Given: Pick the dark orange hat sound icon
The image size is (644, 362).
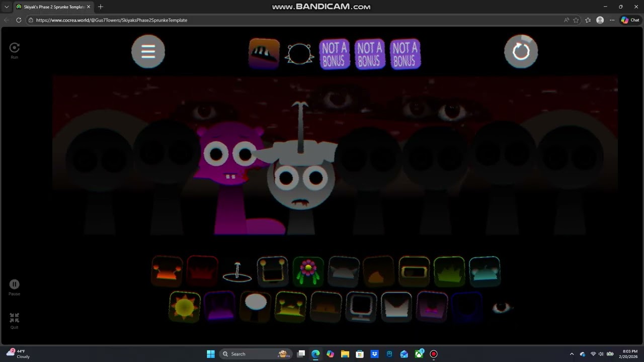Looking at the screenshot, I should point(326,307).
